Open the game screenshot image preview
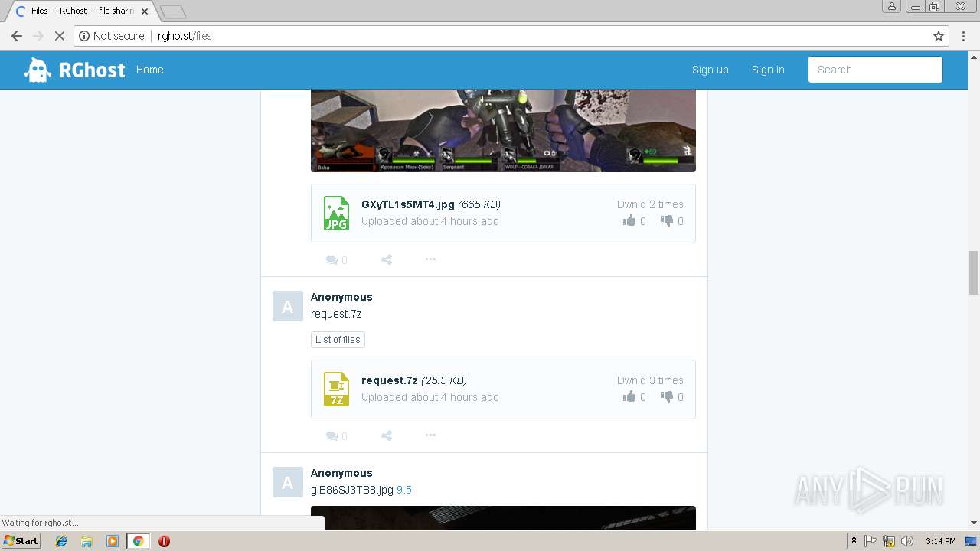 click(503, 130)
